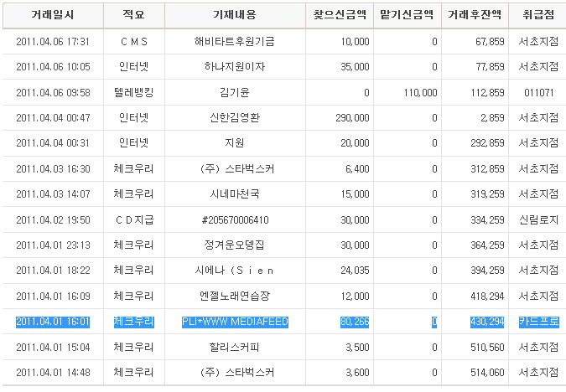The width and height of the screenshot is (566, 392).
Task: Click the 290,000 withdrawal amount
Action: click(351, 118)
